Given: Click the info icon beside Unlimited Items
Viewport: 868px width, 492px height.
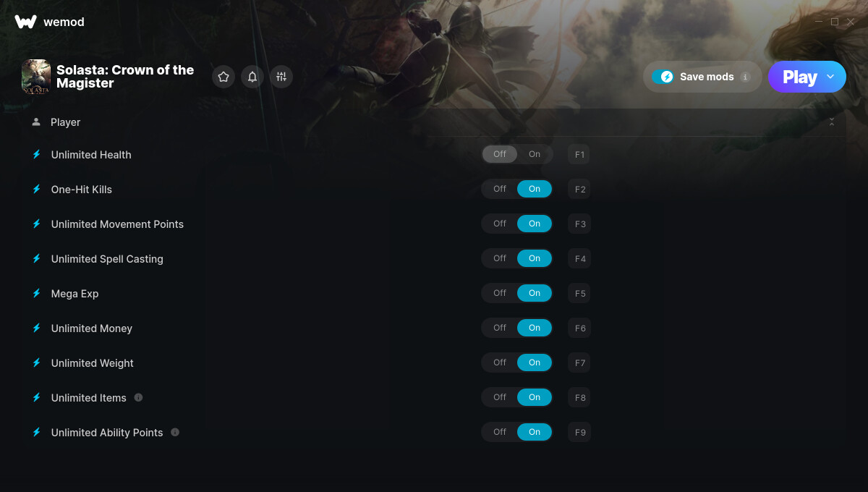Looking at the screenshot, I should 138,397.
